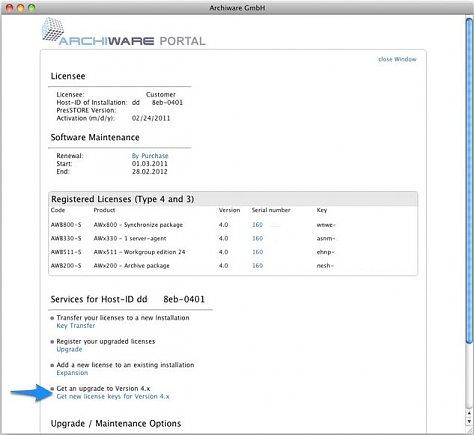Click the Upgrade link under Register licenses

click(x=69, y=349)
